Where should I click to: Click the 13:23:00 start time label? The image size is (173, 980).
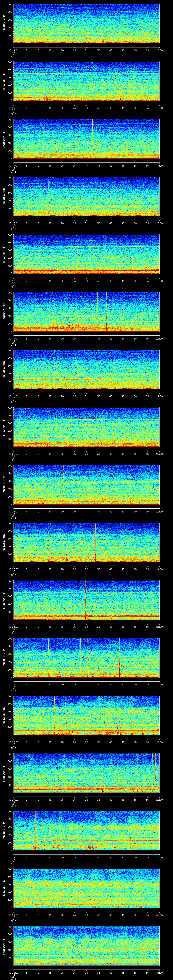click(x=13, y=569)
